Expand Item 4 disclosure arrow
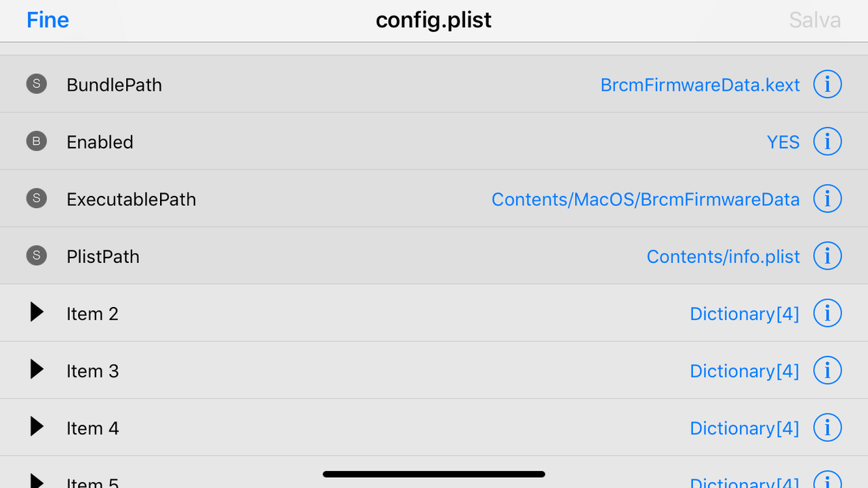 [x=37, y=427]
